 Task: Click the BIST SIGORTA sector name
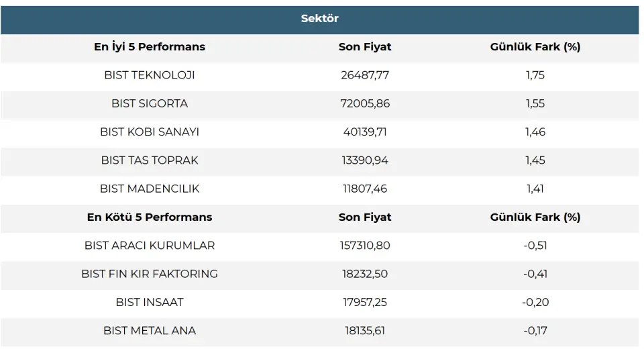point(150,103)
